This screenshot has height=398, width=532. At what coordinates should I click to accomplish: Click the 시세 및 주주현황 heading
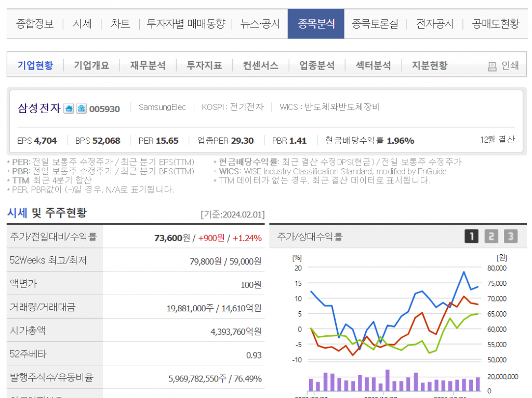click(47, 213)
